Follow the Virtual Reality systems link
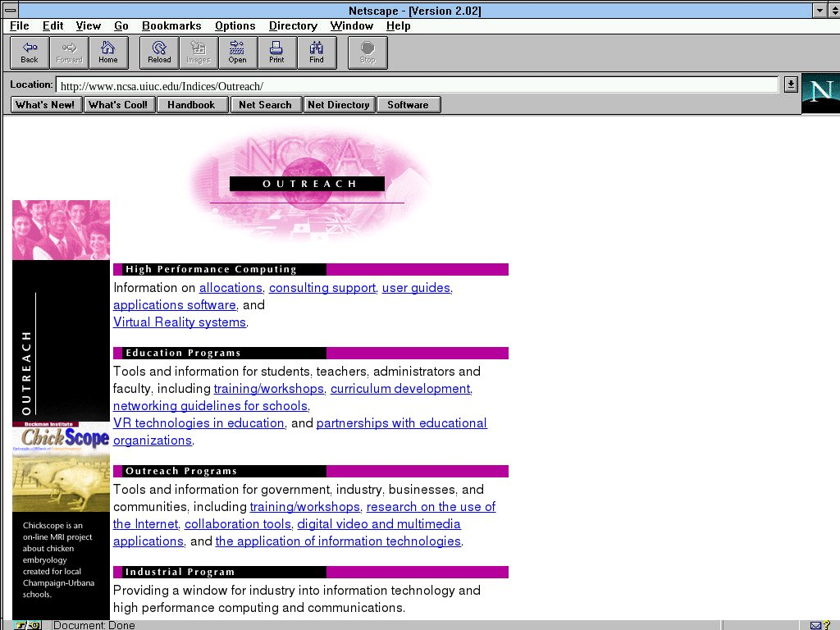 coord(179,322)
